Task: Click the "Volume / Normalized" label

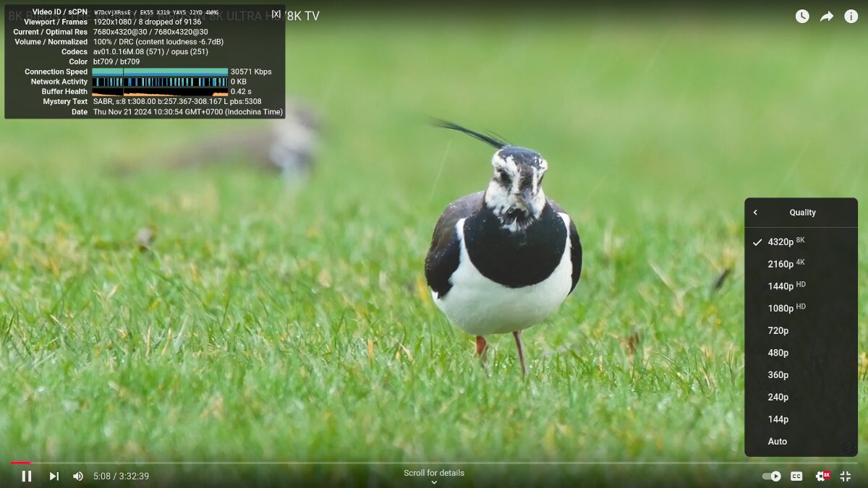Action: click(x=51, y=42)
